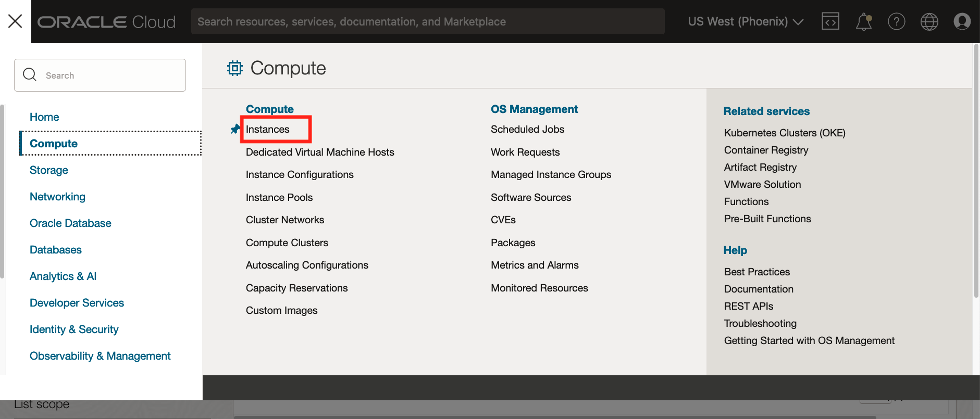Select Developer Services category
Viewport: 980px width, 419px height.
(77, 303)
